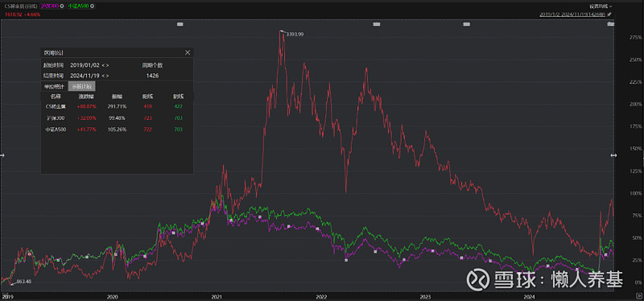644x301 pixels.
Task: Click the start date field 2019/01/02
Action: [85, 65]
